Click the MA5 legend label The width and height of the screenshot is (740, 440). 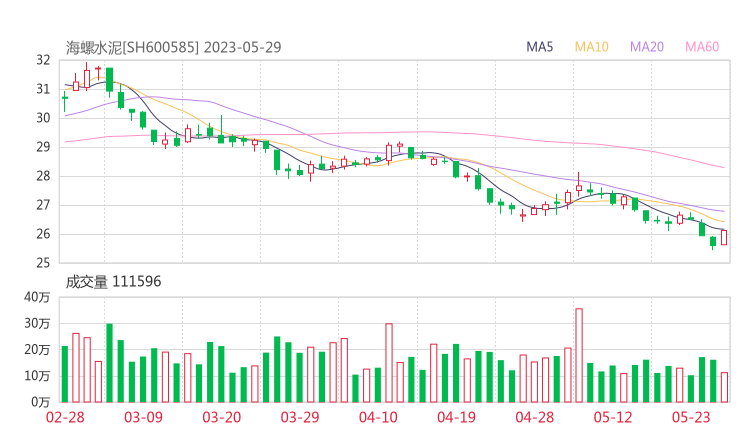[539, 47]
